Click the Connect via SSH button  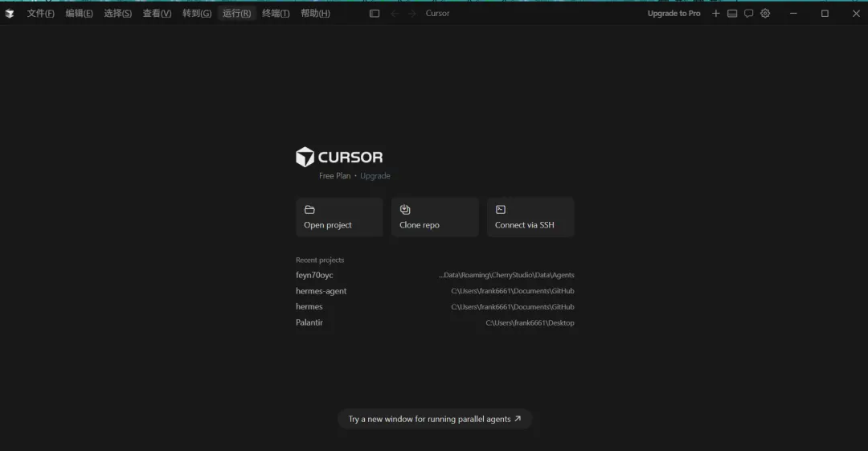click(530, 217)
